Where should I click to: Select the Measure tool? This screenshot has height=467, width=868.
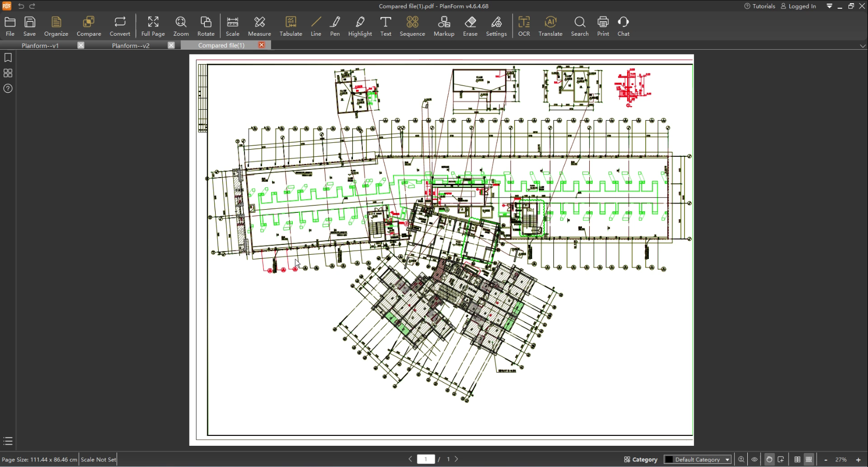(259, 26)
